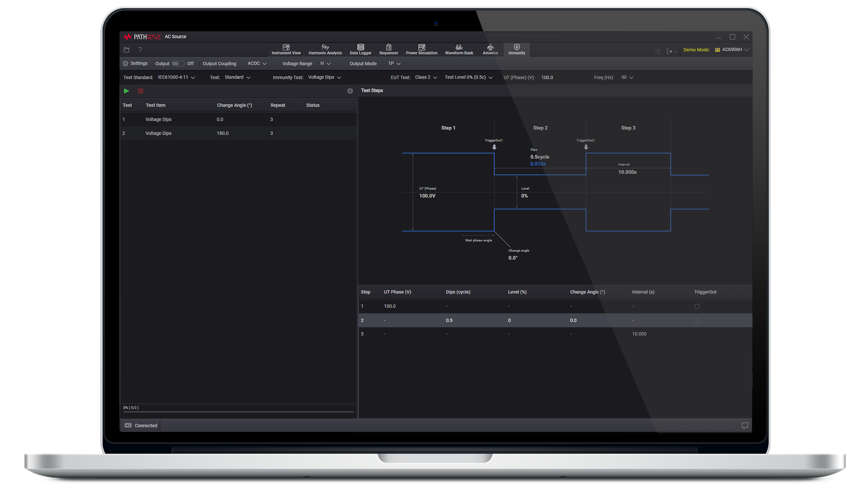
Task: Click the UT (Phase) voltage field
Action: (x=547, y=78)
